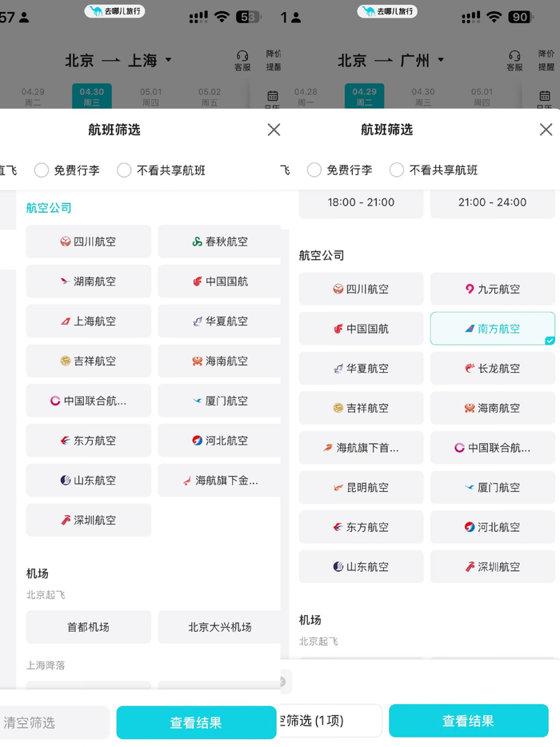This screenshot has height=747, width=560.
Task: Select 海航旗下首… airline chip
Action: tap(361, 448)
